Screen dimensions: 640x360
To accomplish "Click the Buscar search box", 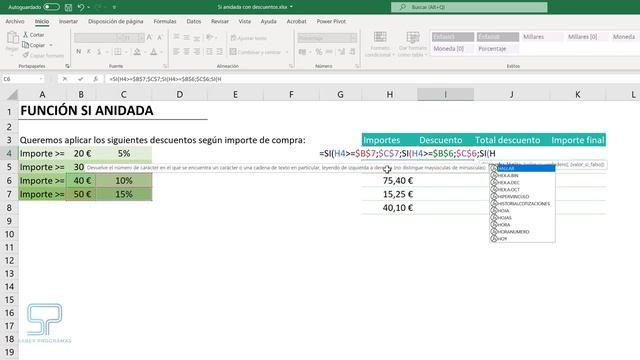I will tap(469, 7).
